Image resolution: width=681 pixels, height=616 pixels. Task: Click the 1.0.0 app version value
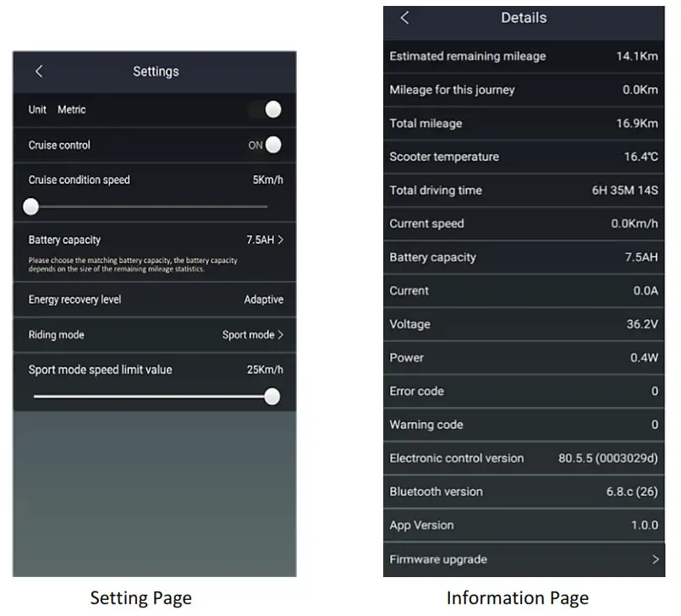coord(645,525)
